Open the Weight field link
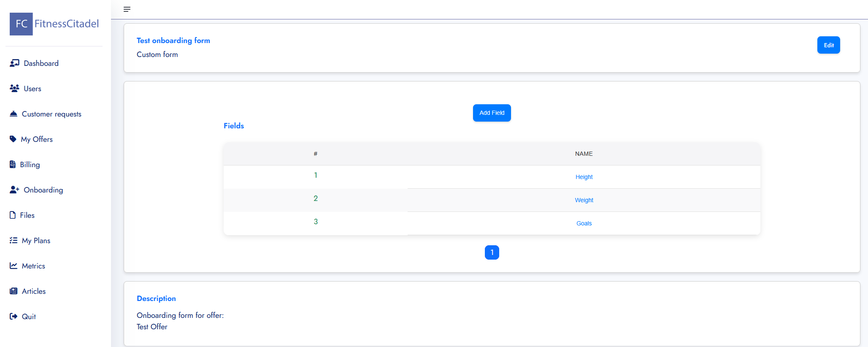This screenshot has height=347, width=868. coord(584,200)
